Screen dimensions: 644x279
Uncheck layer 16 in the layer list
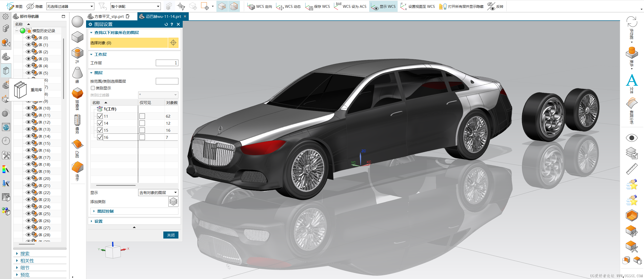coord(100,137)
